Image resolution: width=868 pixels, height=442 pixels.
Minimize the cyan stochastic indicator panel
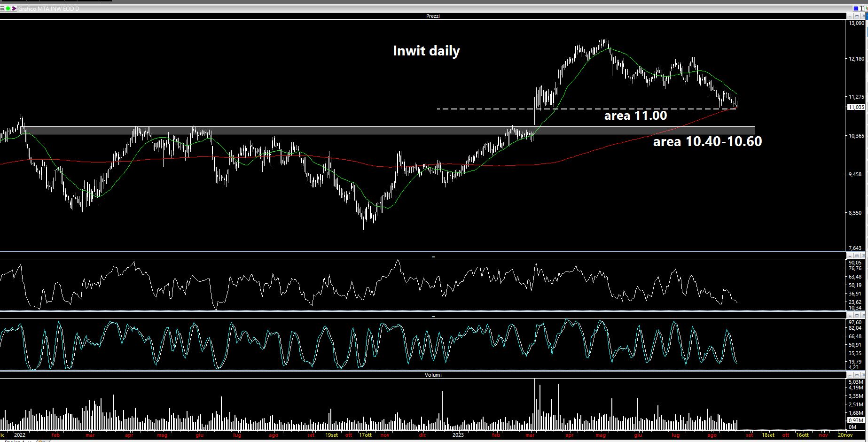[850, 315]
